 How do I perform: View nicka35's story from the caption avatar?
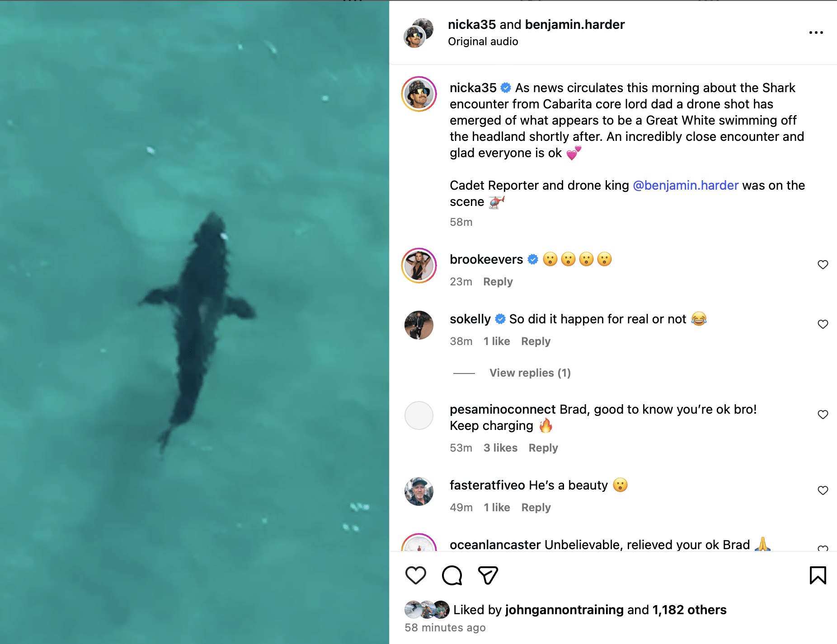point(419,94)
